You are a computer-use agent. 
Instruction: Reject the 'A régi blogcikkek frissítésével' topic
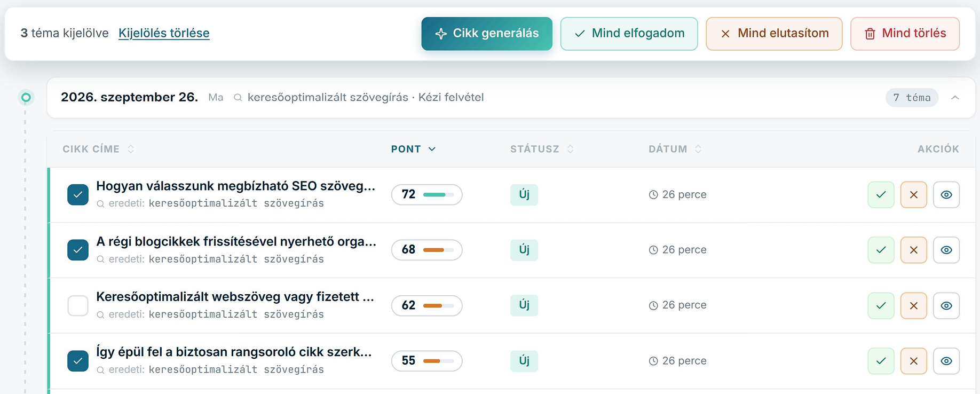click(x=914, y=250)
